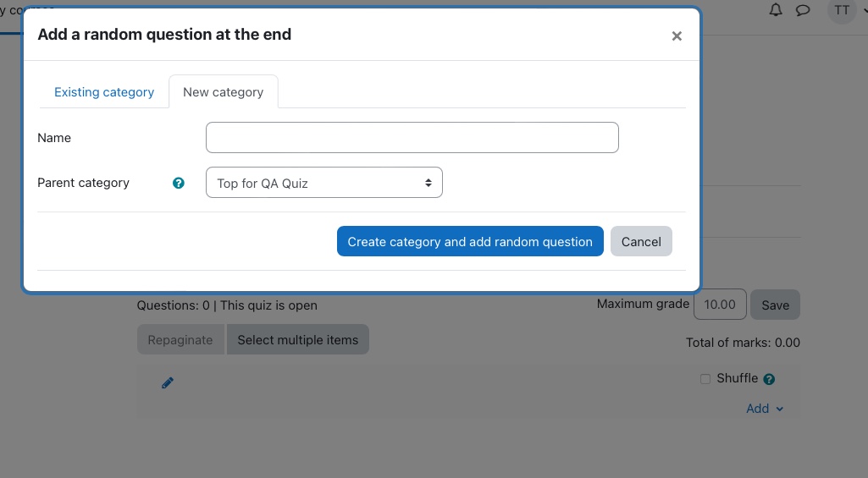
Task: Open the TT user avatar menu
Action: tap(842, 10)
